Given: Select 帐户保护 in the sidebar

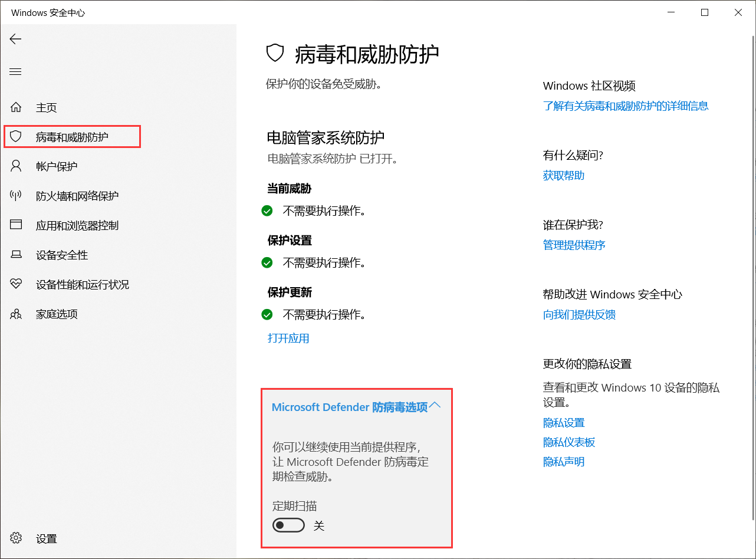Looking at the screenshot, I should (x=57, y=166).
